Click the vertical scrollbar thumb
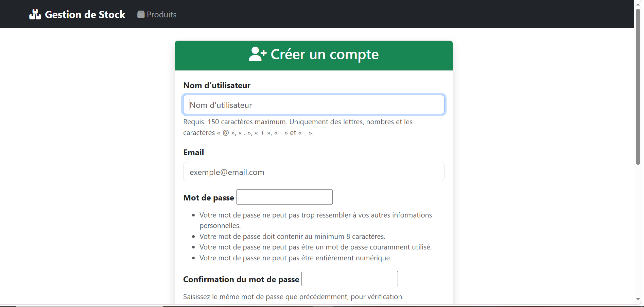644x307 pixels. (638, 87)
